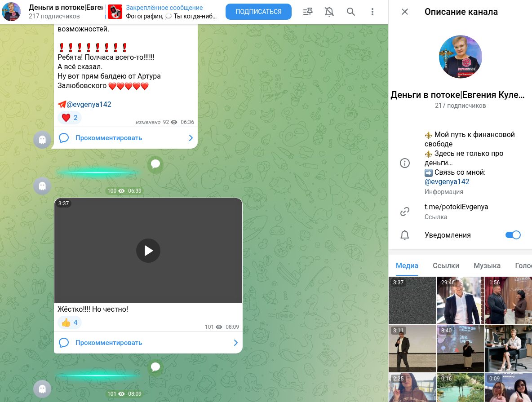
Task: Expand comments arrow on the video post
Action: coord(235,343)
